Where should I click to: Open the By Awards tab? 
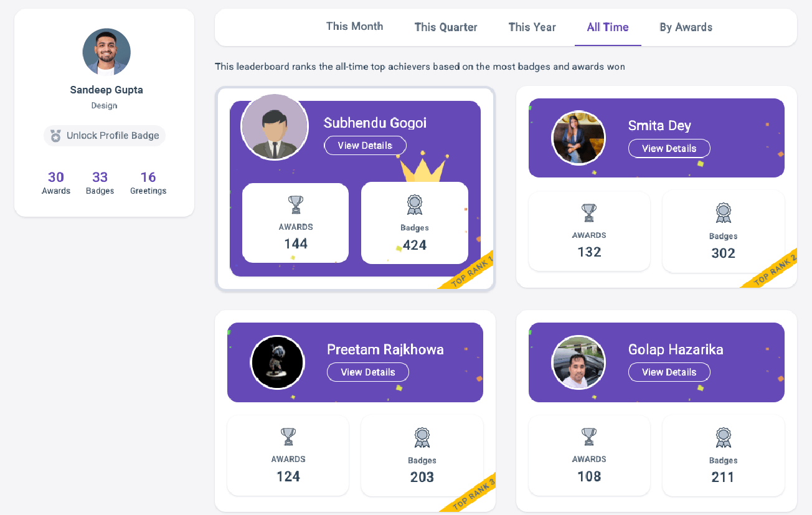[x=686, y=27]
